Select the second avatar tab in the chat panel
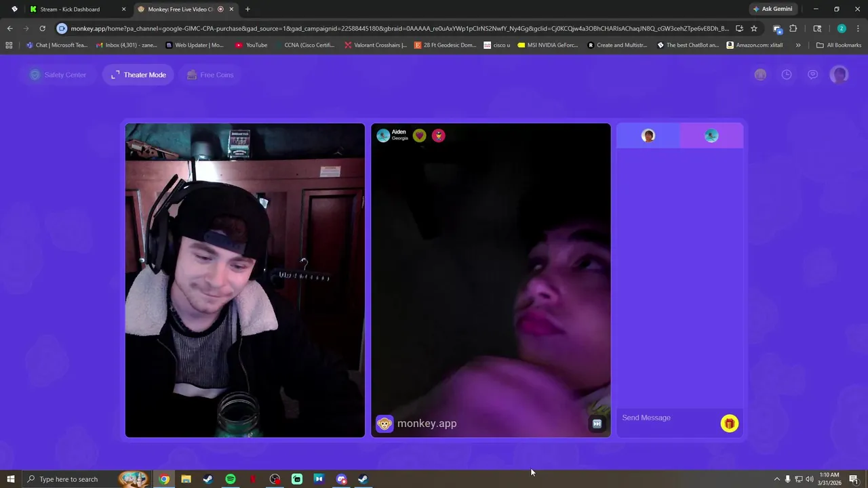The image size is (868, 488). [711, 136]
